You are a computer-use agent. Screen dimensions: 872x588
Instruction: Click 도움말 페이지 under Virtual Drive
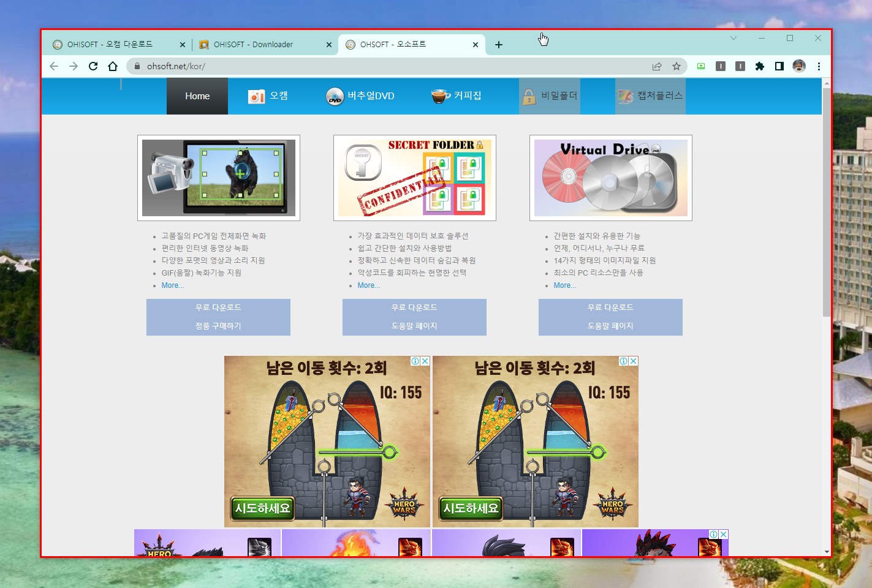tap(610, 326)
